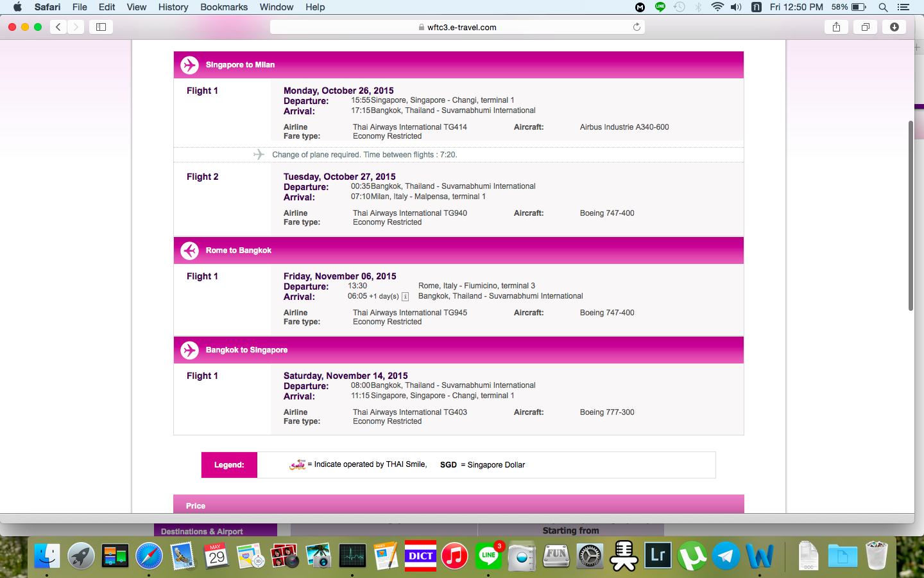
Task: Click the Rome to Bangkok airplane icon
Action: (189, 250)
